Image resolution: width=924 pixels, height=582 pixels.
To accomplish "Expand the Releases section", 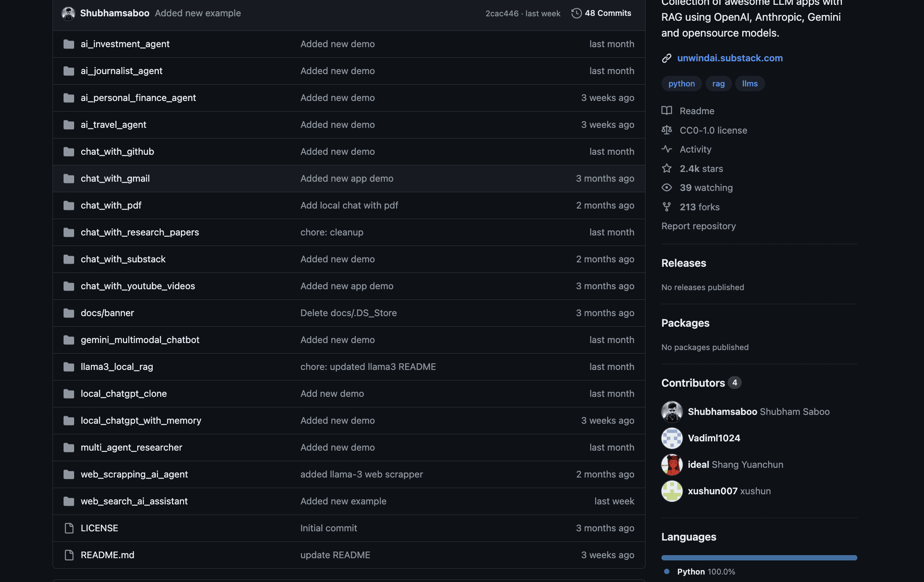I will click(x=684, y=262).
